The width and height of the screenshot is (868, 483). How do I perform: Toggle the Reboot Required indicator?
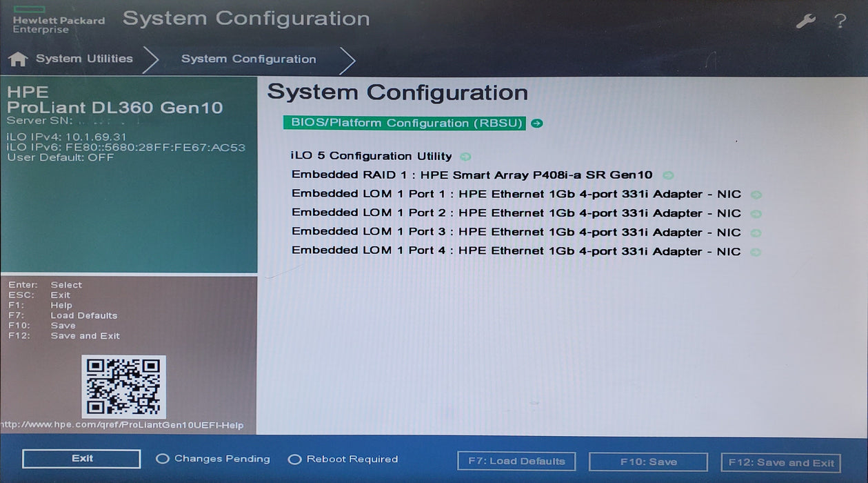pos(343,459)
